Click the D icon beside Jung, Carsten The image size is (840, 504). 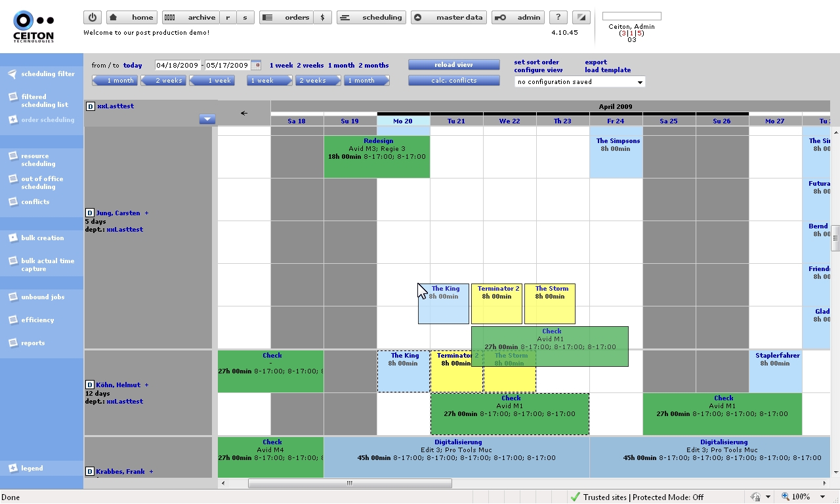[x=90, y=213]
